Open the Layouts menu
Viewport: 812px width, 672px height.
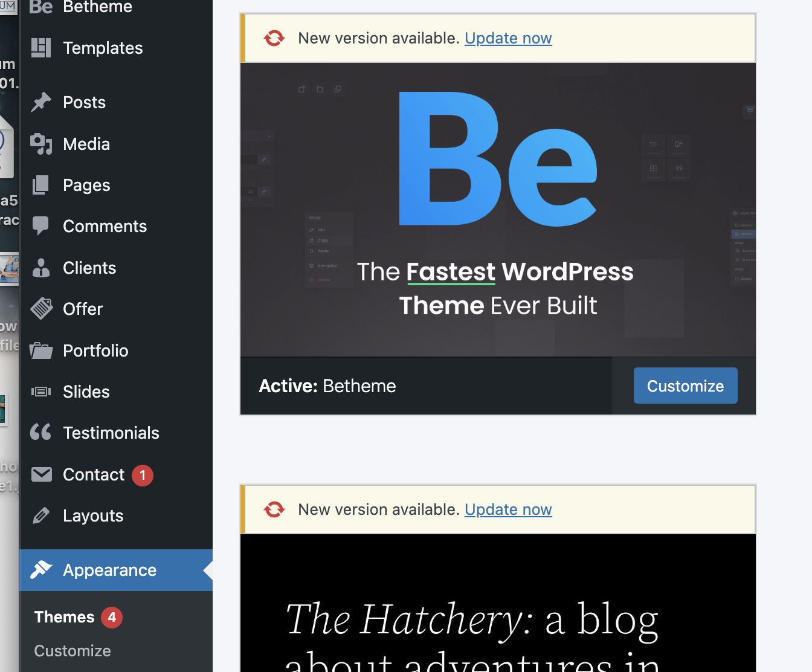pos(116,515)
